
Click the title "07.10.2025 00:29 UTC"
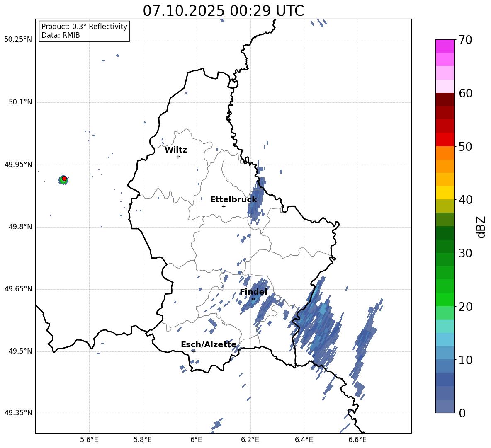coord(223,11)
